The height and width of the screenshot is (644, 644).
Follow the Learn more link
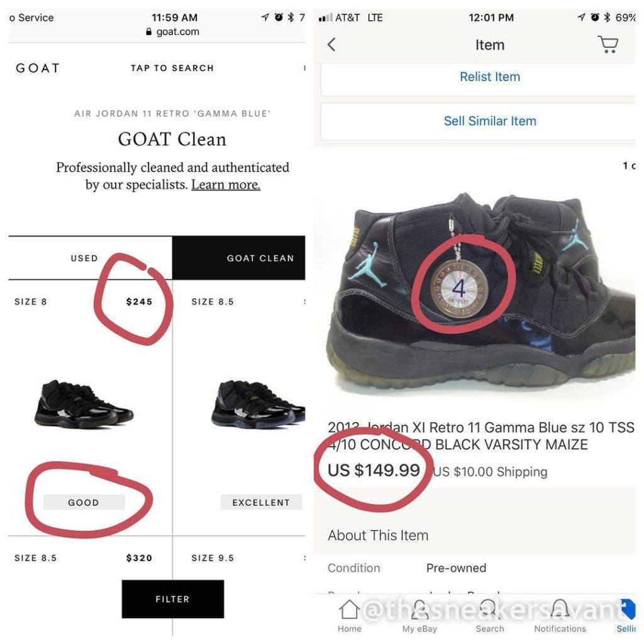[226, 184]
